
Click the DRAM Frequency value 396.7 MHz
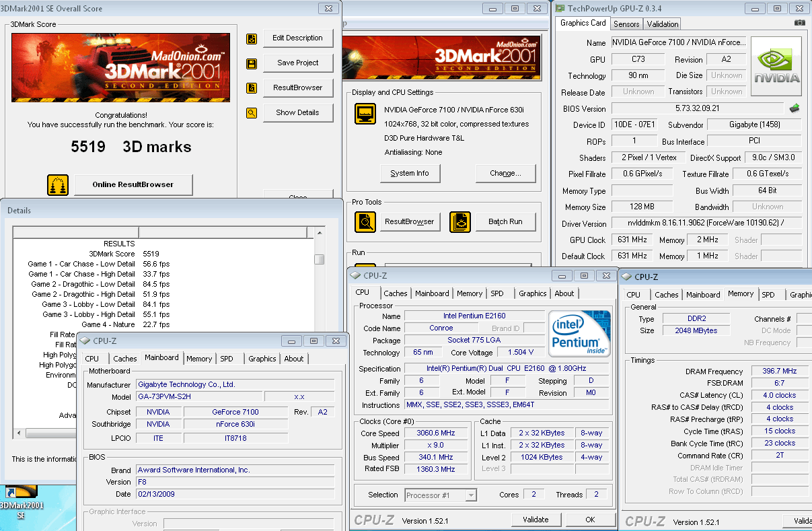pos(779,371)
